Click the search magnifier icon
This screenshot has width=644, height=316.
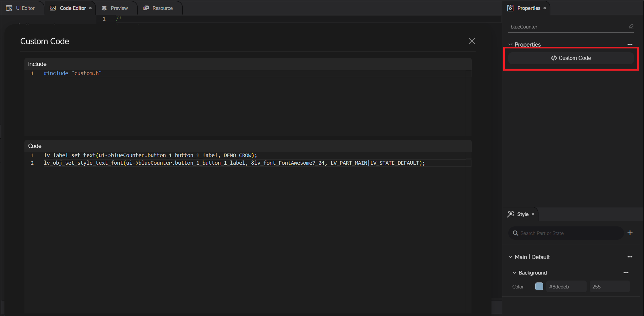tap(516, 233)
